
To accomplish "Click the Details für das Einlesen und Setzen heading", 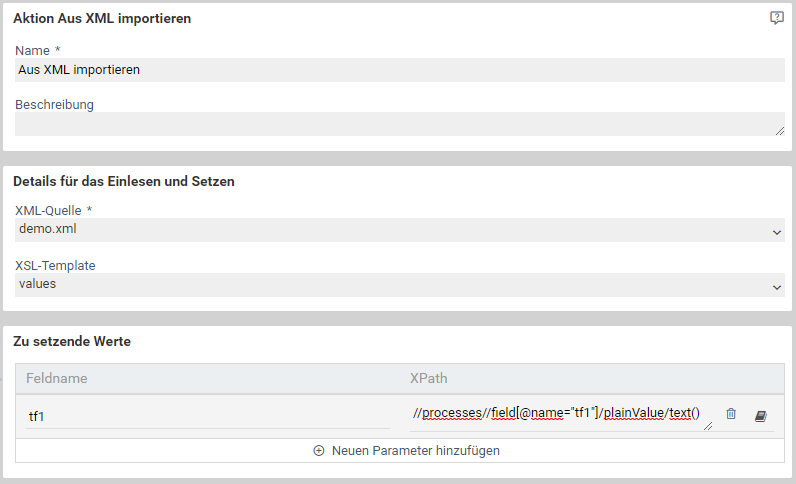I will 124,181.
